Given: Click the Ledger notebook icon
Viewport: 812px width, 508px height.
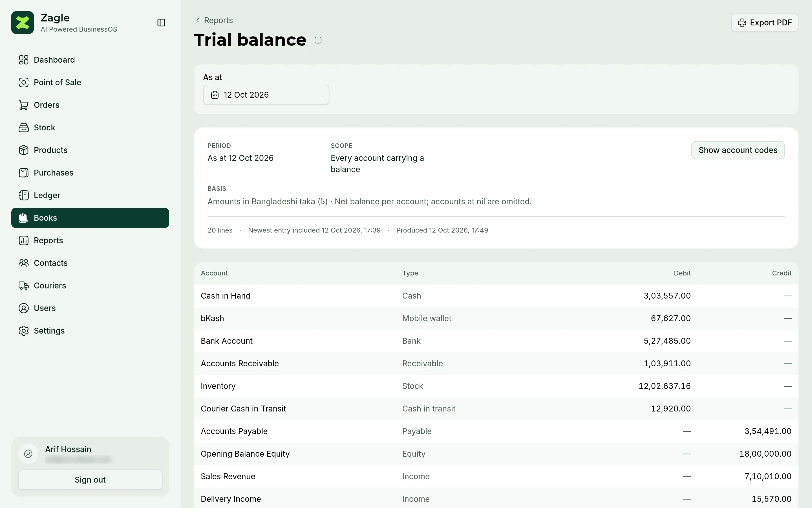Looking at the screenshot, I should click(x=23, y=195).
